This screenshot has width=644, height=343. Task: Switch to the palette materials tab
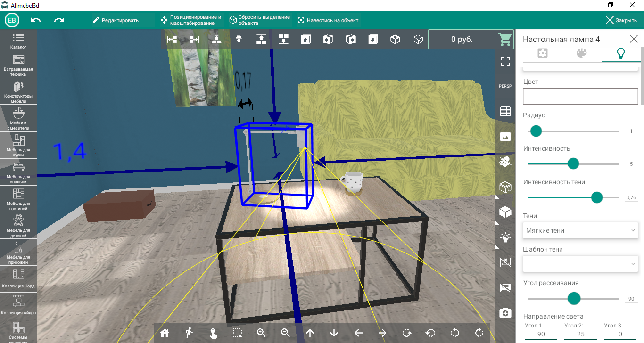tap(581, 53)
